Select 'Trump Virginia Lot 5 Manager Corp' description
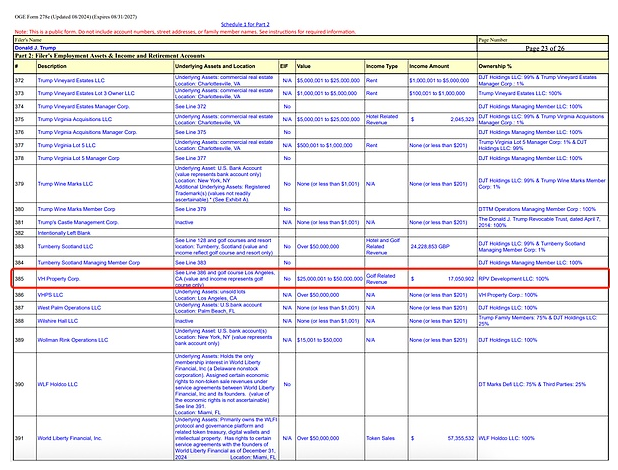 tap(79, 158)
